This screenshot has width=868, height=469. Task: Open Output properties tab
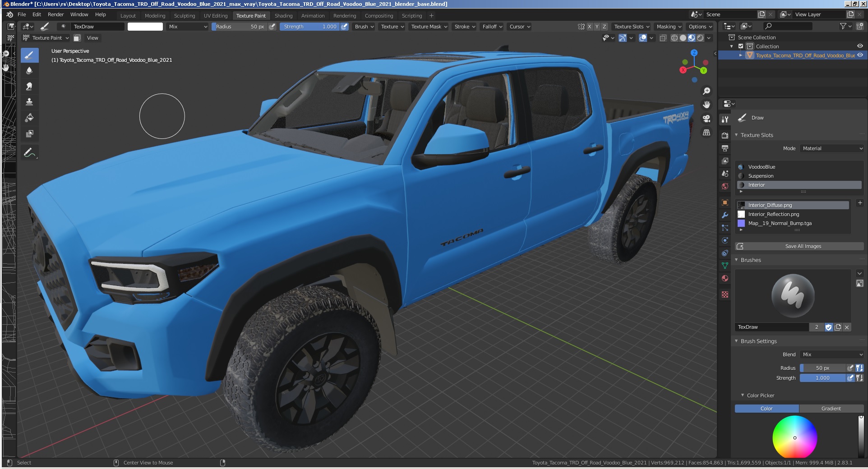725,148
